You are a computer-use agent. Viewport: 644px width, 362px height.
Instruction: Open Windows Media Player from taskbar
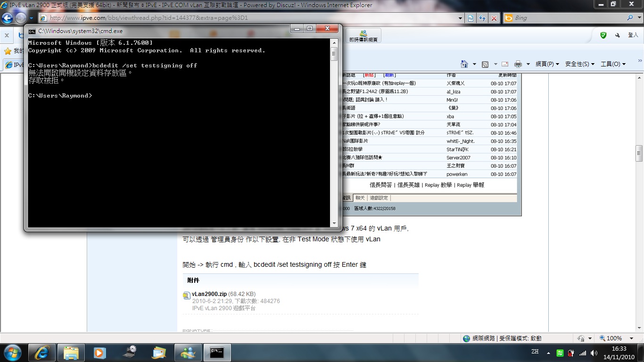(x=99, y=353)
